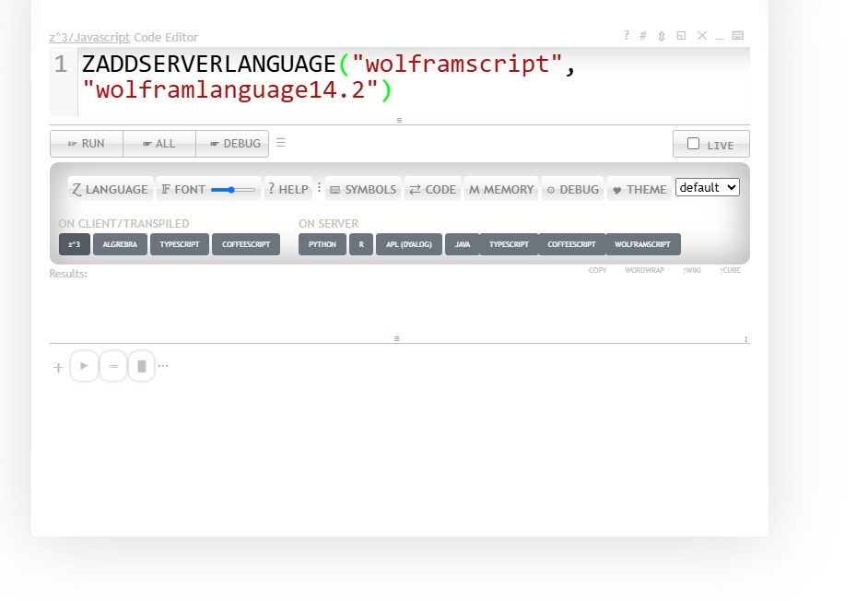Open the hamburger menu beside DEBUG button

[281, 143]
